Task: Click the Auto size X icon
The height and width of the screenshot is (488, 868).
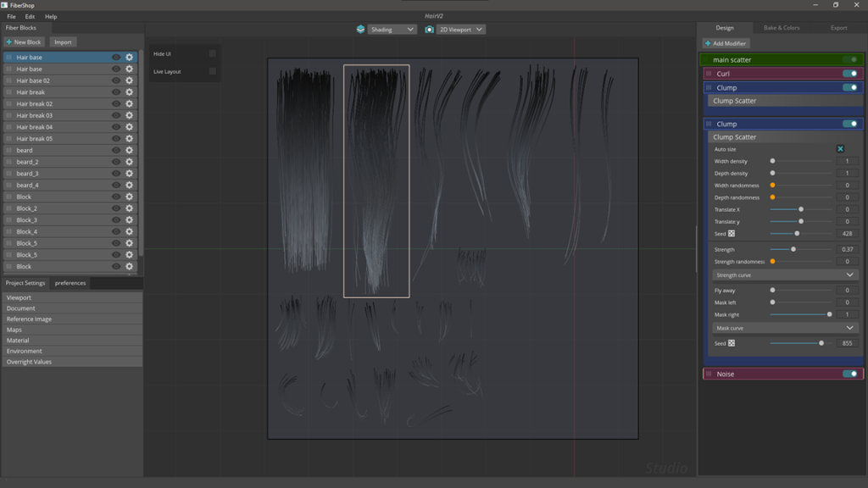Action: (840, 148)
